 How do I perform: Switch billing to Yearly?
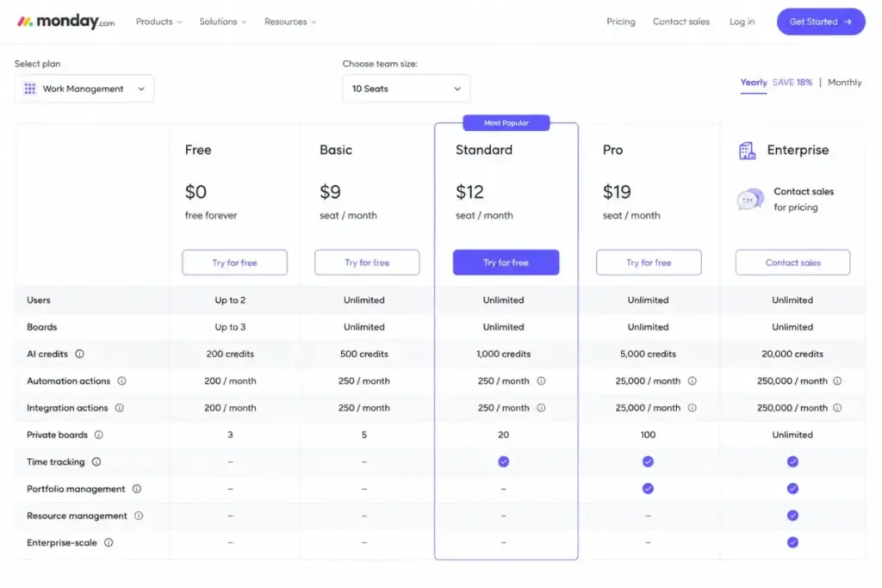pos(753,83)
